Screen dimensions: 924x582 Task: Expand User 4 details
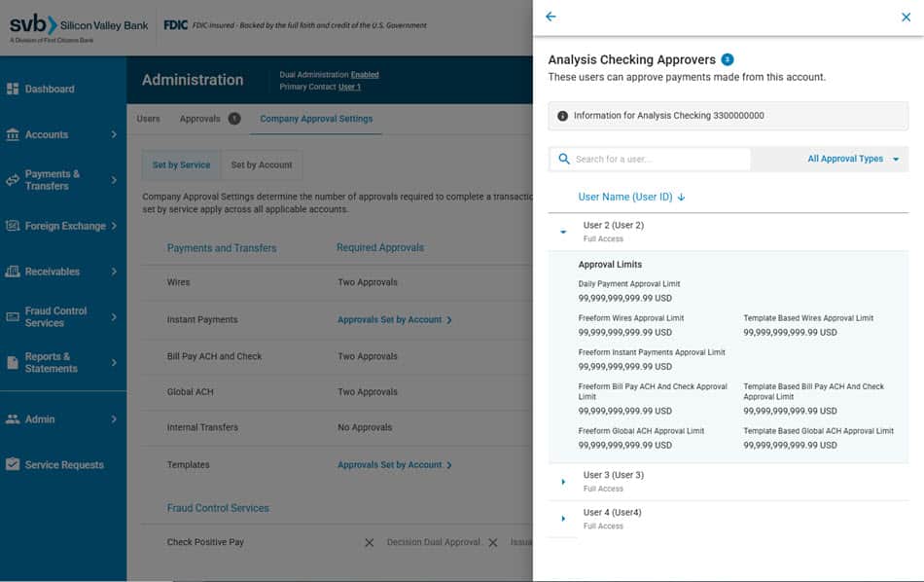click(x=561, y=517)
